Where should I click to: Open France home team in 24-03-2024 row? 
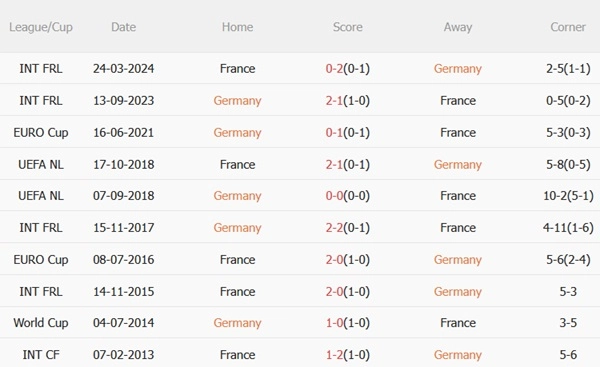point(237,69)
